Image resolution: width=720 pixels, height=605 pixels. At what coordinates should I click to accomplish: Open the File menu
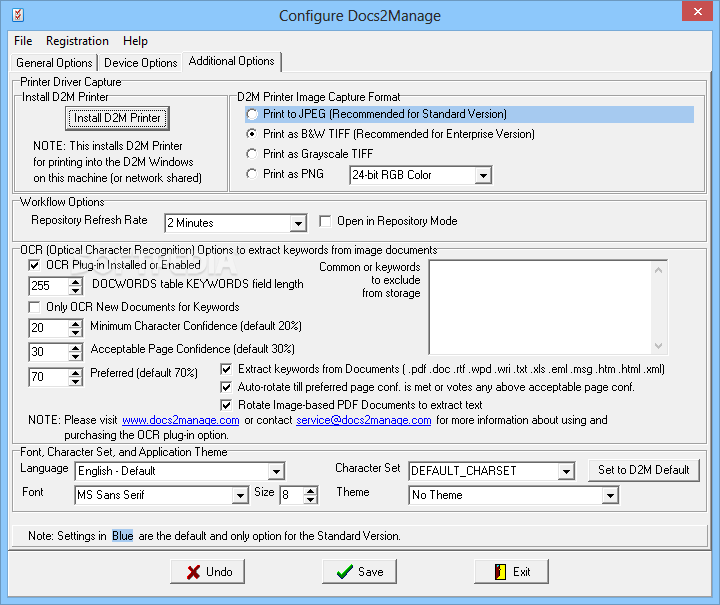tap(23, 41)
